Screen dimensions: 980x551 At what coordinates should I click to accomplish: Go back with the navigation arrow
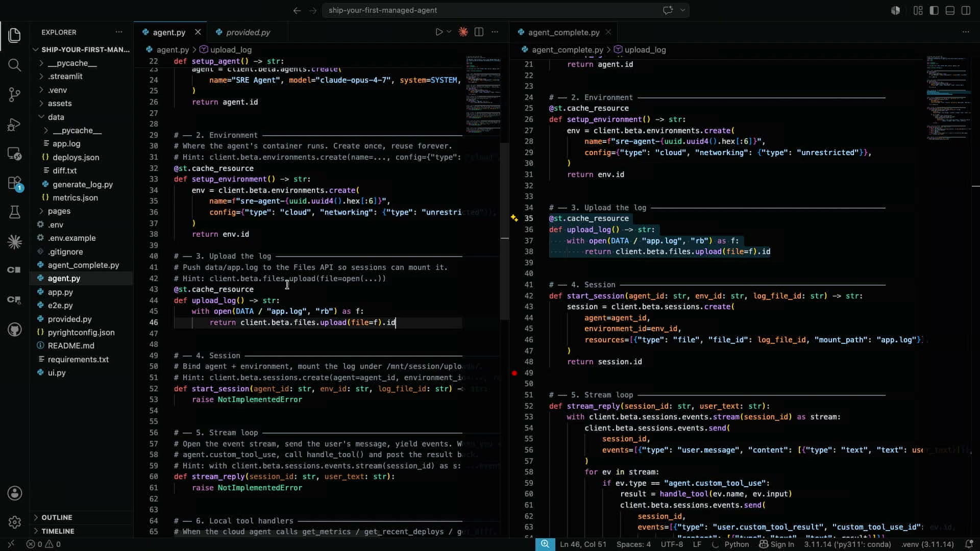pos(297,10)
